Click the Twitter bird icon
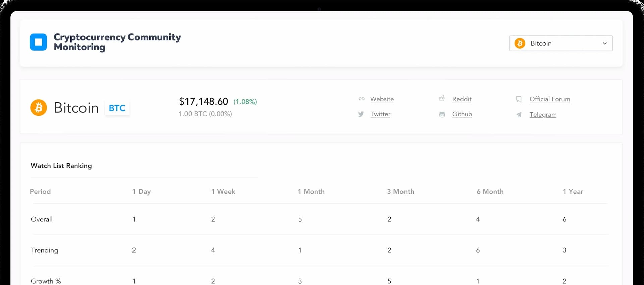 (x=361, y=114)
